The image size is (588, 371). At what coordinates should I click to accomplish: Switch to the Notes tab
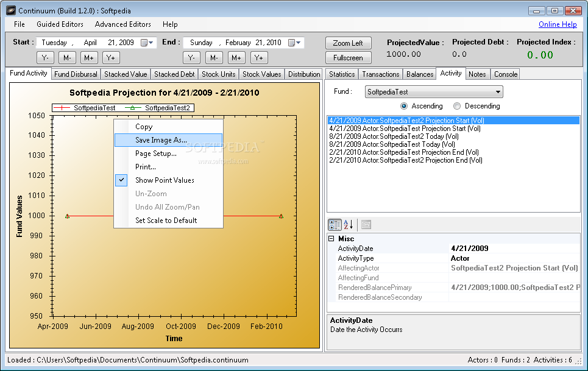(477, 74)
